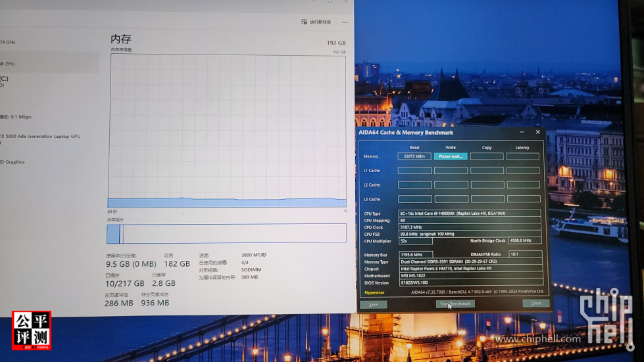Click the North Bridge Clock value 4588.8 MHz

525,240
